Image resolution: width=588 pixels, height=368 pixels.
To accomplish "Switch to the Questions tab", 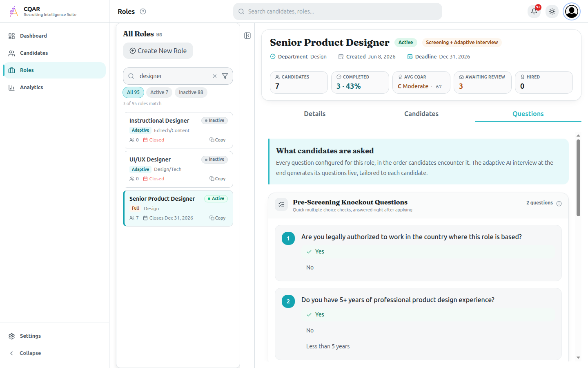I will point(528,114).
